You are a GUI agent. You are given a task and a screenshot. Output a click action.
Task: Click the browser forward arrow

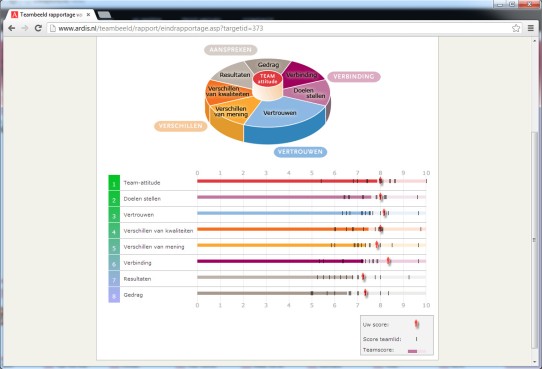pyautogui.click(x=25, y=28)
